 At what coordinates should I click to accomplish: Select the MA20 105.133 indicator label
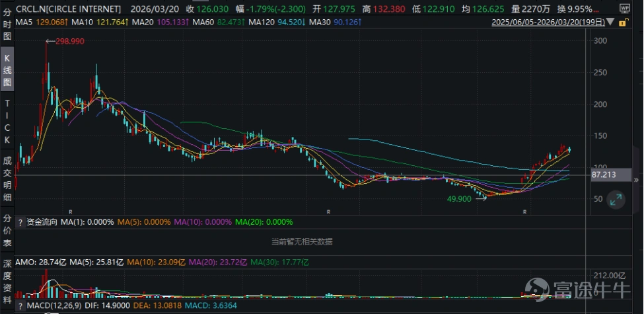pos(160,22)
